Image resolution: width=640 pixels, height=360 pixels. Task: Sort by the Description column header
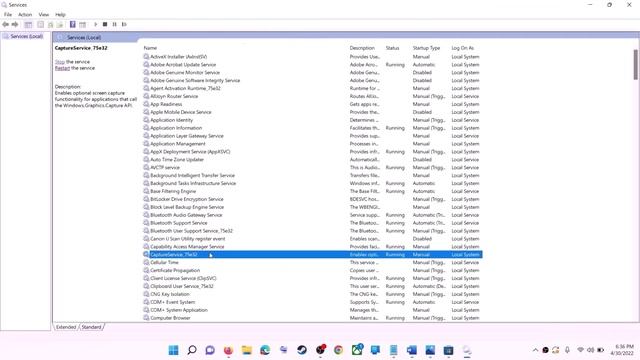coord(362,48)
